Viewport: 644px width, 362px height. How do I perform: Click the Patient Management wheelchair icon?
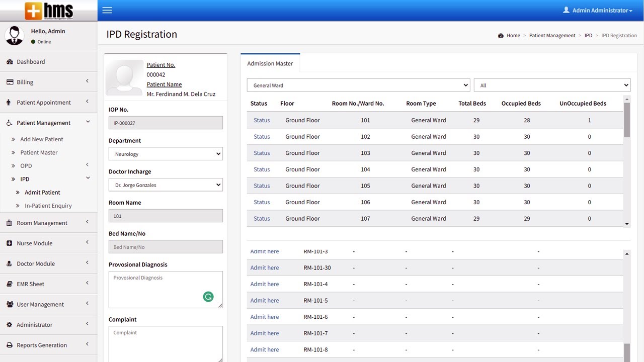(x=10, y=123)
